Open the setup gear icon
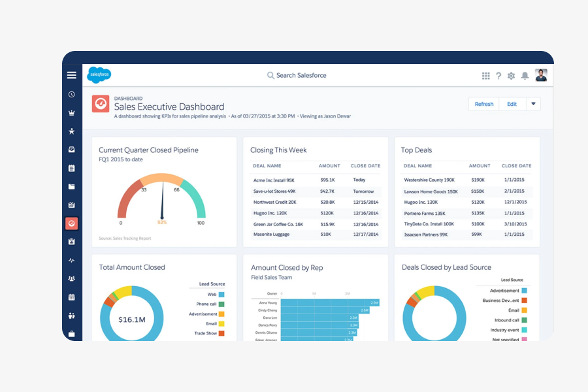588x392 pixels. (x=511, y=76)
